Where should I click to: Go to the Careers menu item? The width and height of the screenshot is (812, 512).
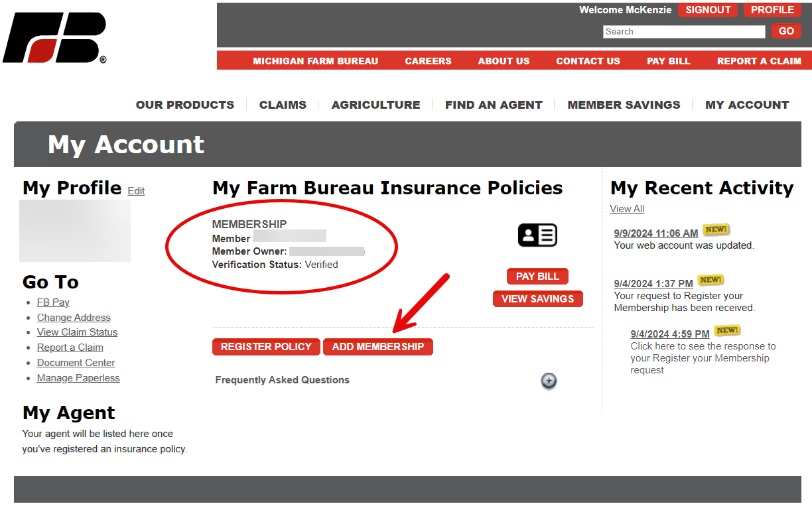click(x=428, y=61)
